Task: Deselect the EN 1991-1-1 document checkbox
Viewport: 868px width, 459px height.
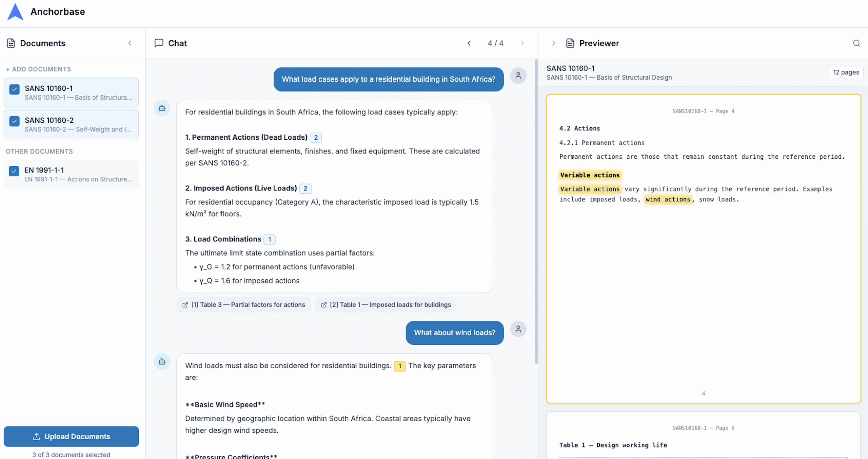Action: [14, 171]
